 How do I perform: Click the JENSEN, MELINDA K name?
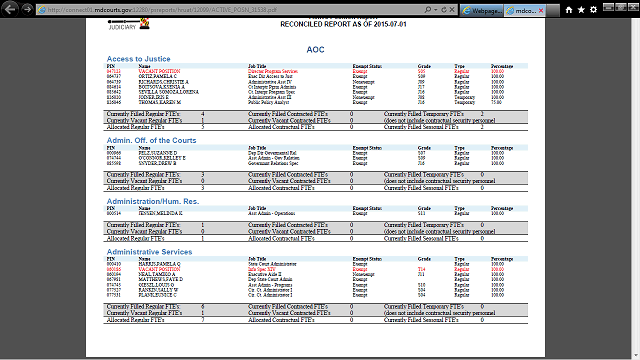(x=160, y=213)
